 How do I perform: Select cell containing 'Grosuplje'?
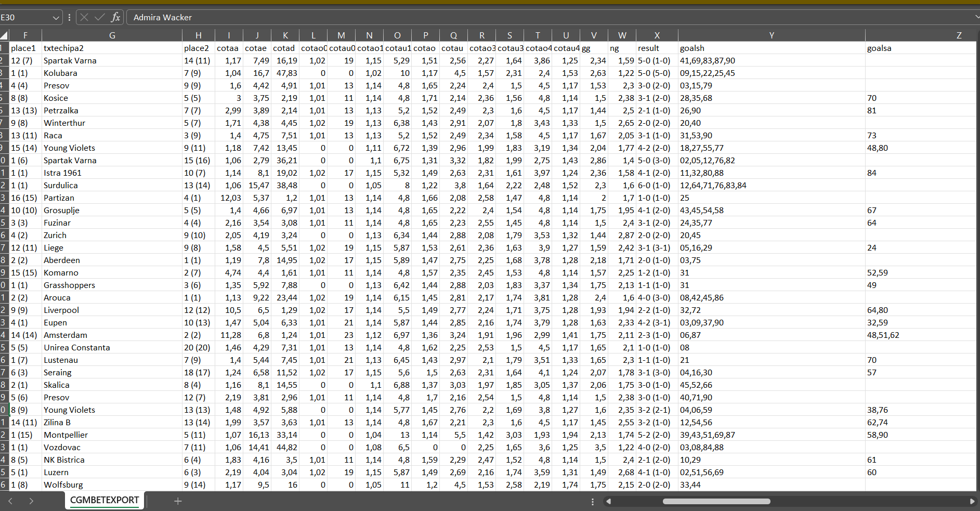[112, 210]
